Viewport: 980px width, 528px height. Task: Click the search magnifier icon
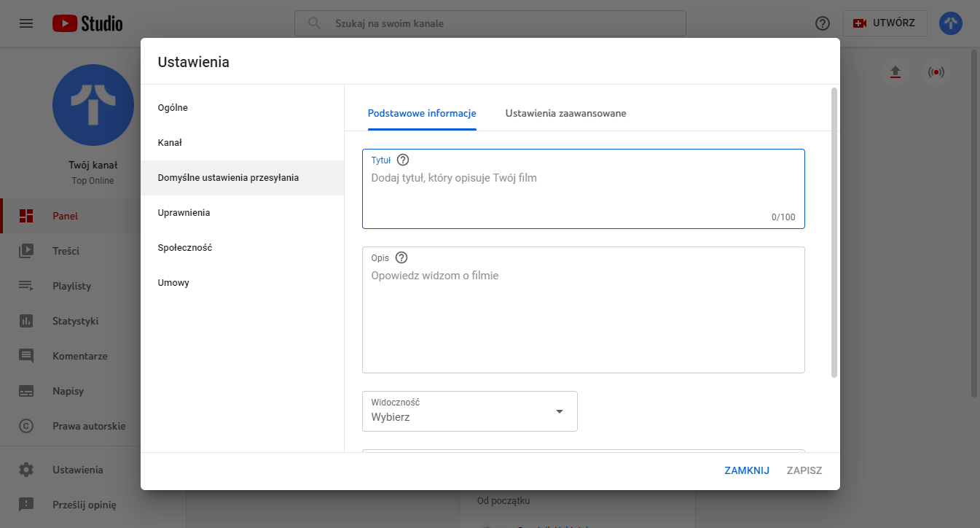[315, 23]
